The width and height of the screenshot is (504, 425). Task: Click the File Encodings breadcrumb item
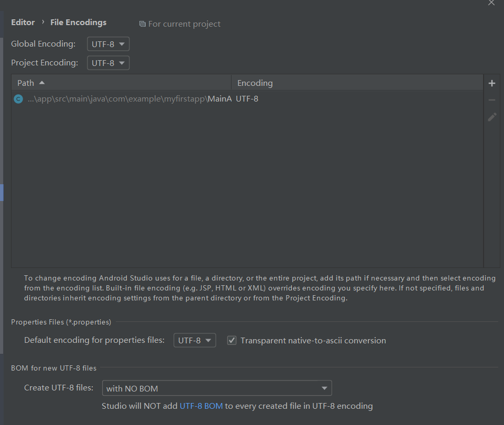point(79,23)
